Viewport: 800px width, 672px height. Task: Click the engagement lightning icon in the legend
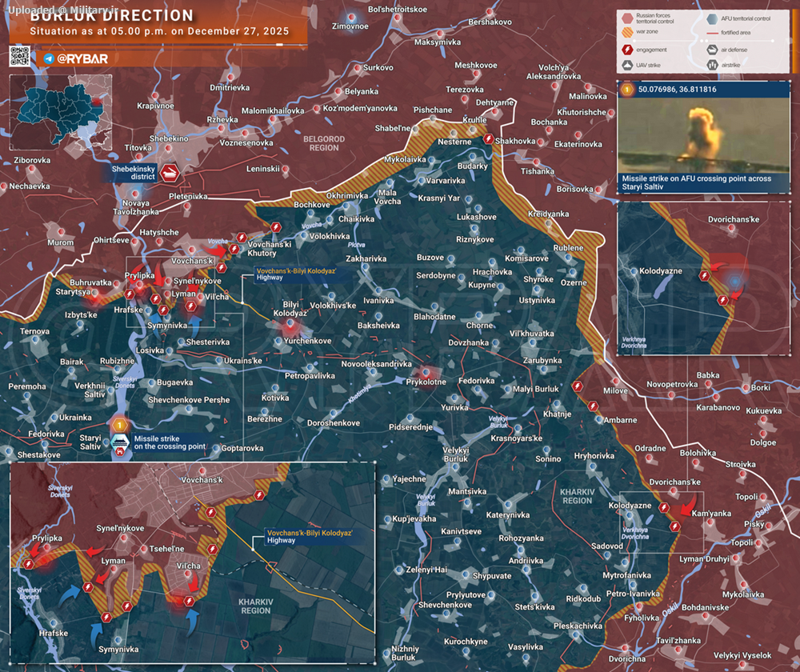click(628, 50)
